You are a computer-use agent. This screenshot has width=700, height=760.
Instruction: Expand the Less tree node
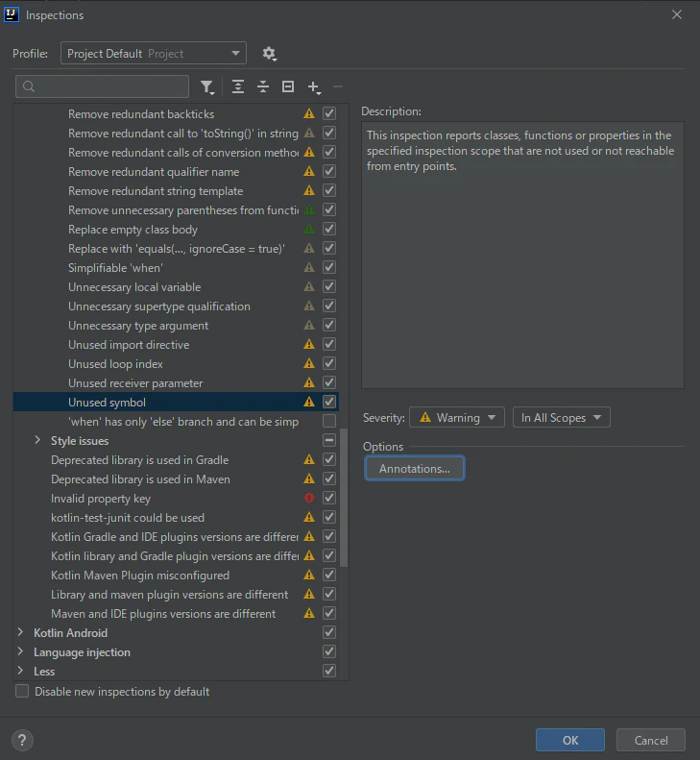click(x=20, y=671)
